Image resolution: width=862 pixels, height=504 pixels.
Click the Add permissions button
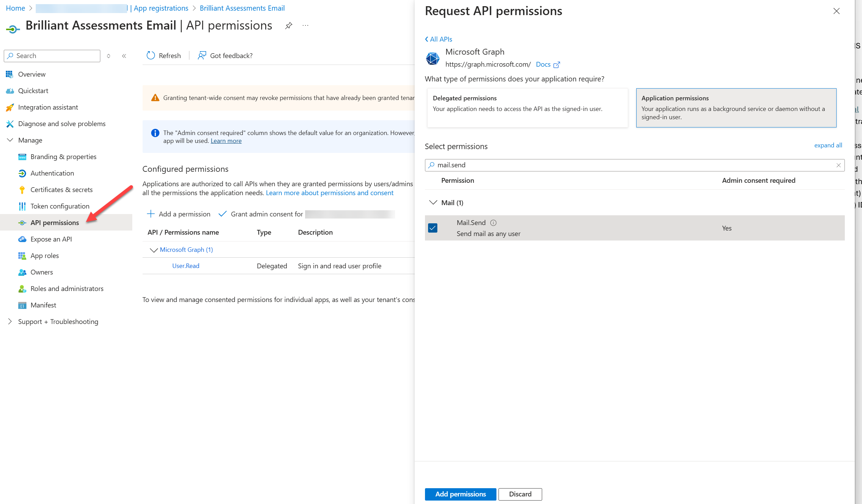(460, 494)
